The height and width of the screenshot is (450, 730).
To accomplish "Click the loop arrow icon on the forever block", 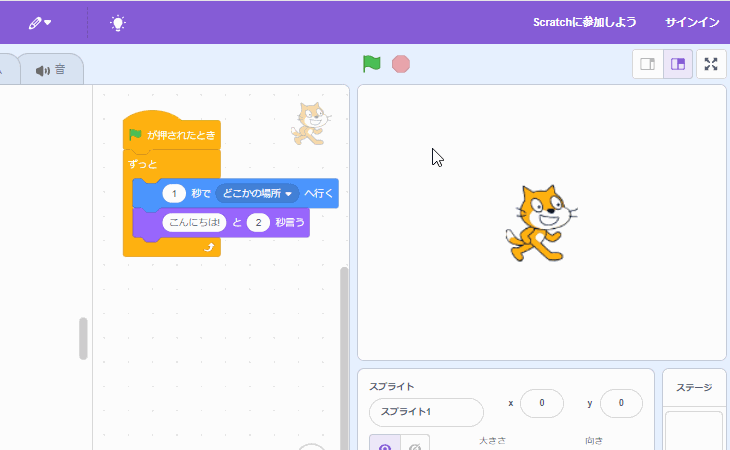I will 209,247.
